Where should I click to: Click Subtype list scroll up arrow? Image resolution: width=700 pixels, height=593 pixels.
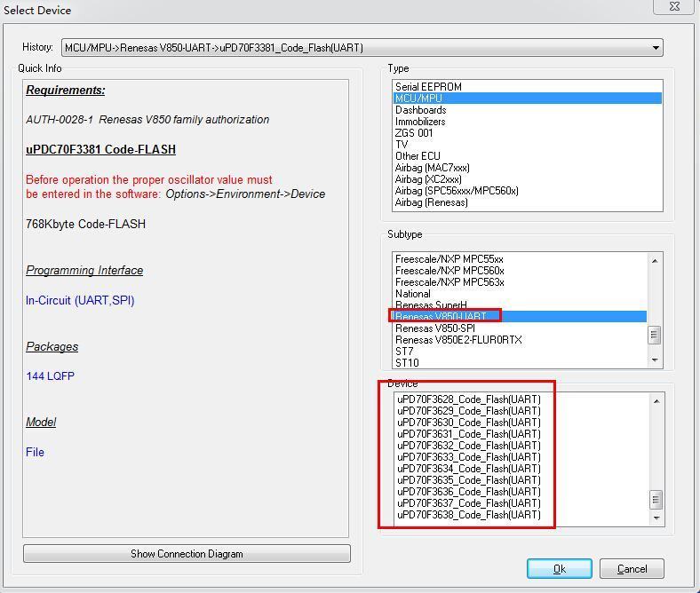tap(655, 261)
